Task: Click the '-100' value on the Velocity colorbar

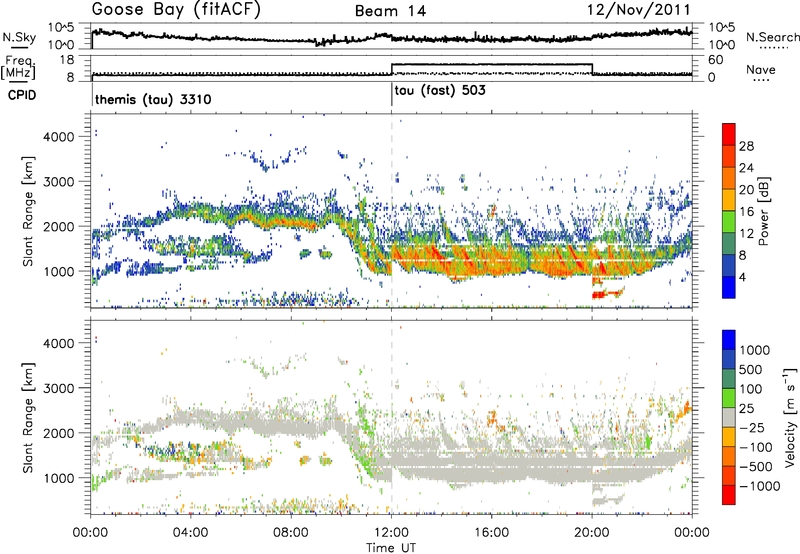Action: pyautogui.click(x=756, y=447)
